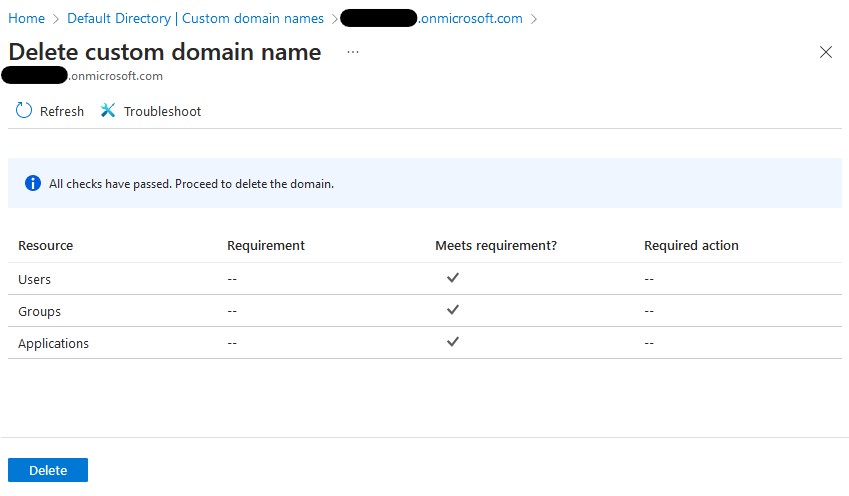Click the Required action column header
The image size is (849, 496).
click(691, 245)
